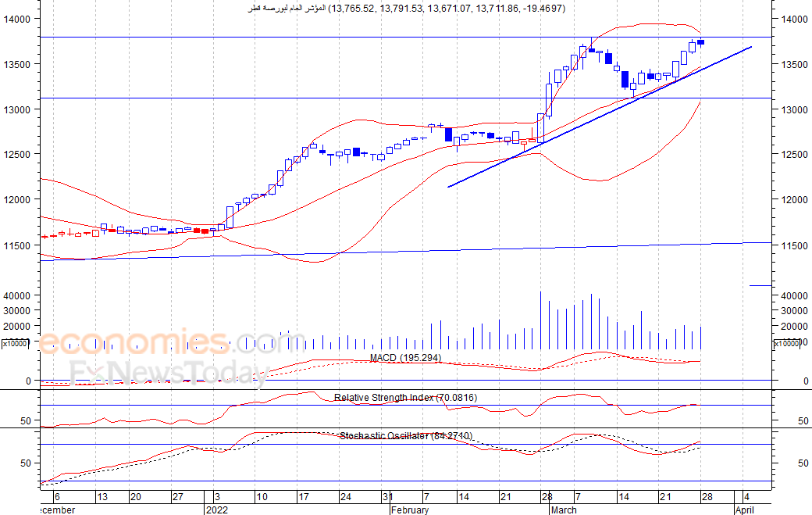This screenshot has height=515, width=812.
Task: Click the MACD (195.294) indicator label
Action: (x=405, y=358)
